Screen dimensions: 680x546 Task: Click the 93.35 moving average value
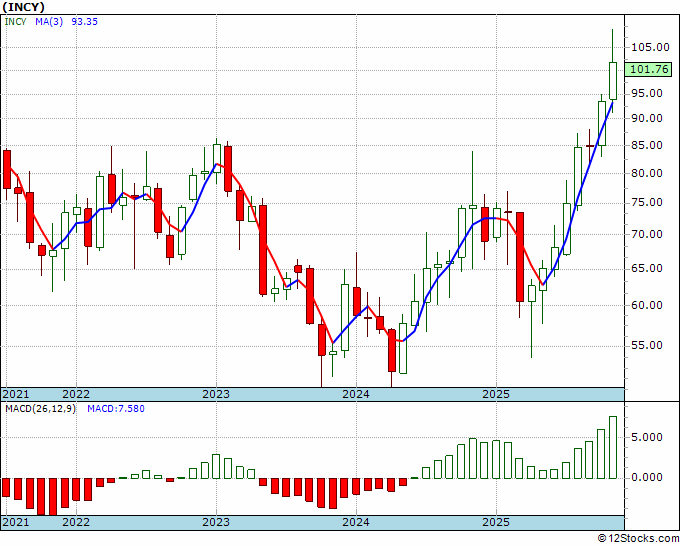click(84, 21)
